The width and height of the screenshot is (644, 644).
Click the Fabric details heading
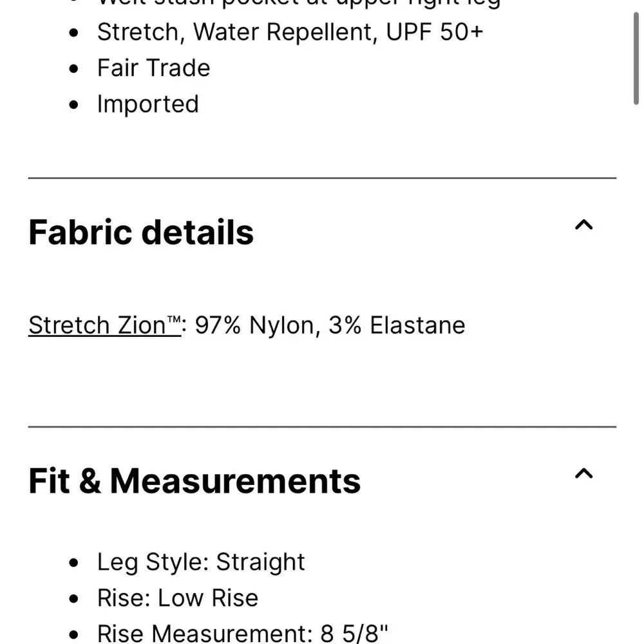pos(140,232)
